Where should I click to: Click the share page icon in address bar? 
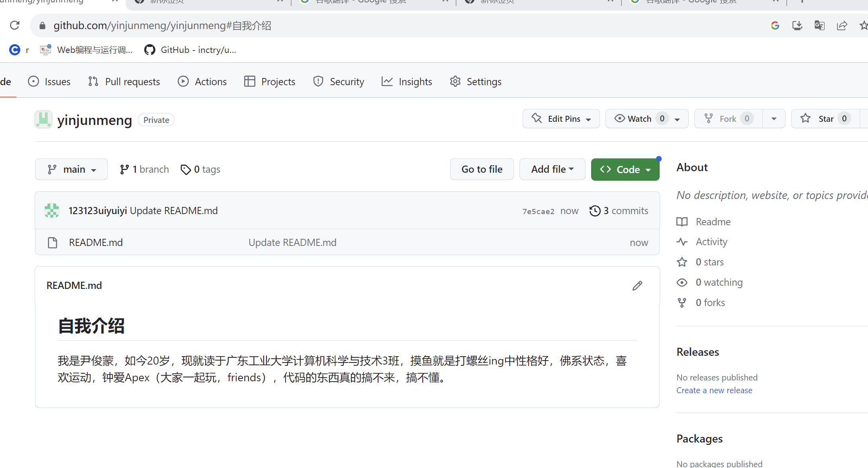[842, 25]
